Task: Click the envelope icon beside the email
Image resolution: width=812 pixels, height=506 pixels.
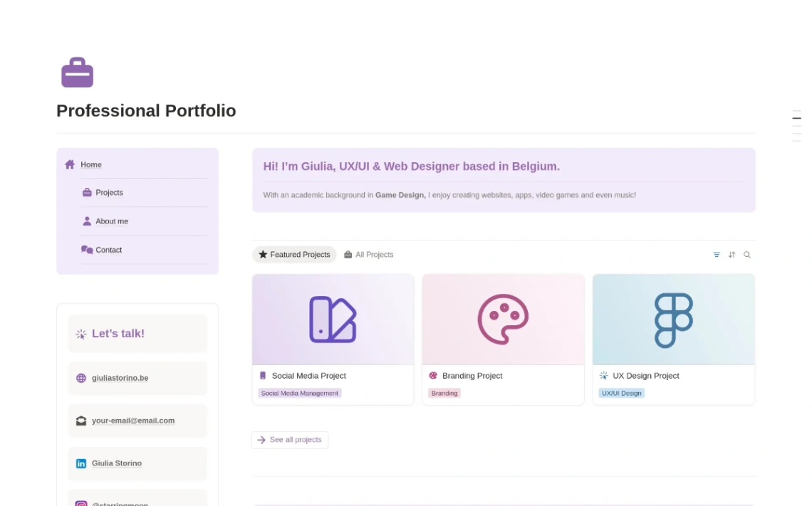Action: [81, 421]
